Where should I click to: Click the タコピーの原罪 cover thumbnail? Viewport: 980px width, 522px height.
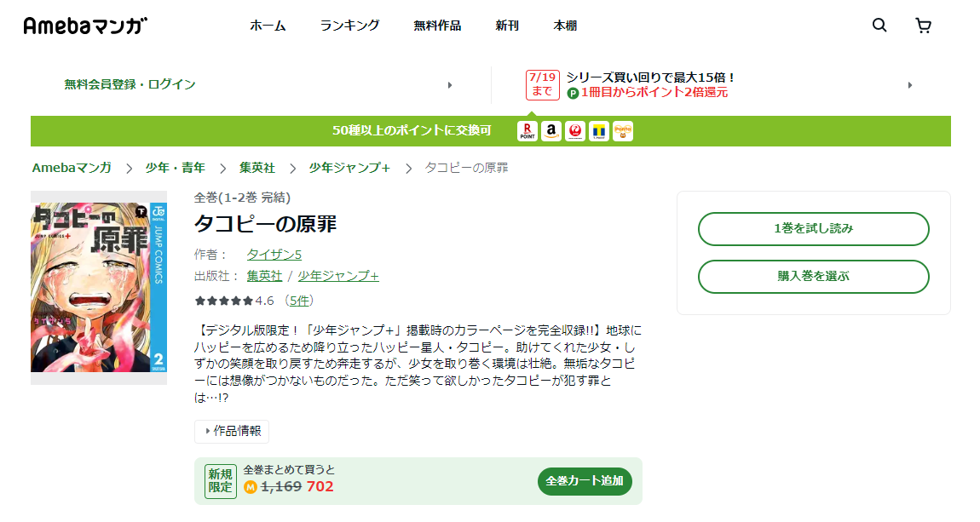(x=99, y=287)
